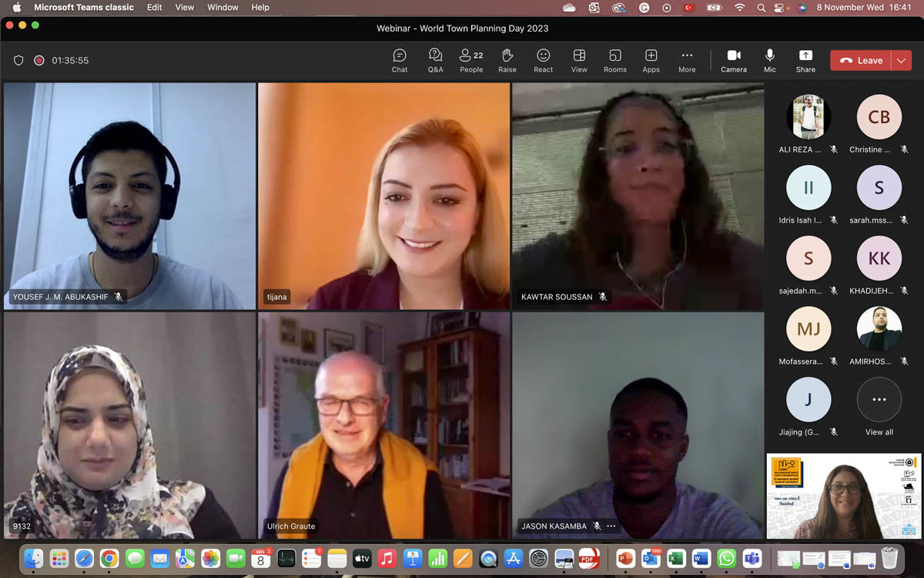Image resolution: width=924 pixels, height=578 pixels.
Task: Open the Q&A panel
Action: pyautogui.click(x=435, y=60)
